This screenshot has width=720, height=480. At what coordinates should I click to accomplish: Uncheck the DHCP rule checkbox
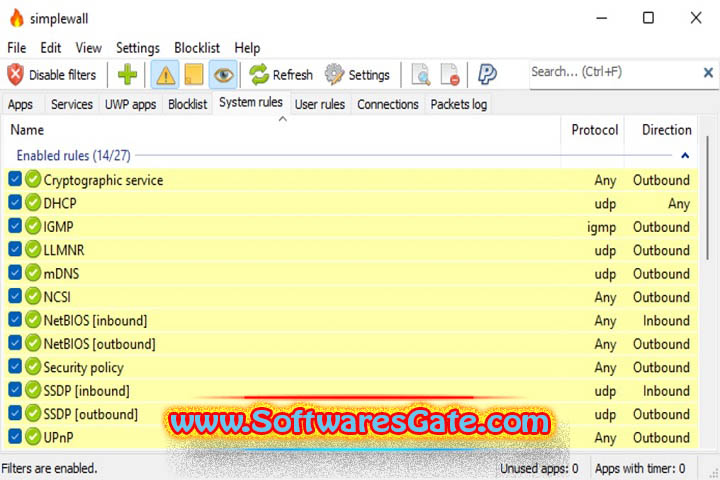click(15, 202)
